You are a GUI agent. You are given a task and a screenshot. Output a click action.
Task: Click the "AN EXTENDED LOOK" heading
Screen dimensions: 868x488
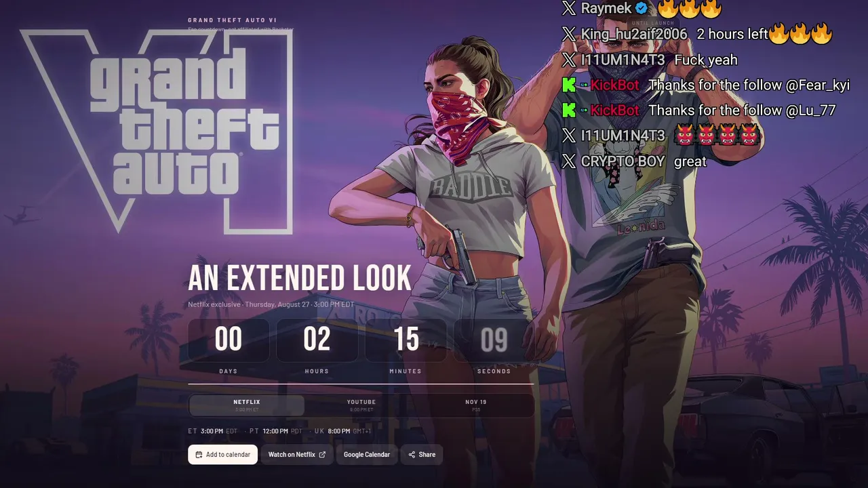click(x=300, y=278)
